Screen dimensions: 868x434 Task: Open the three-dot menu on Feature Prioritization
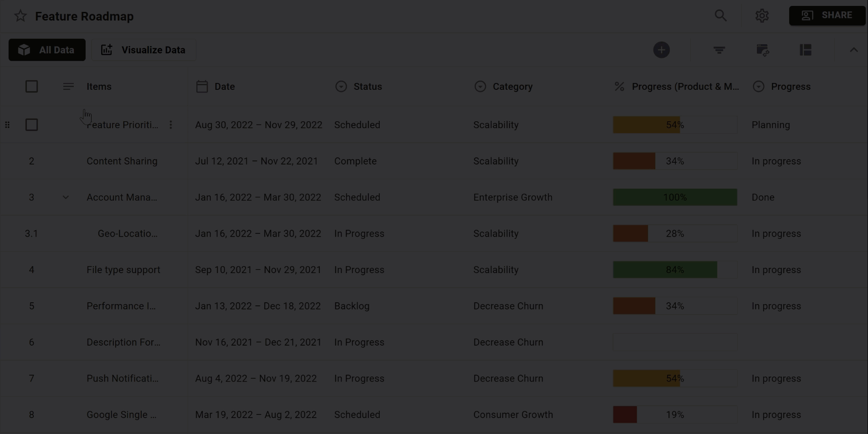coord(171,124)
